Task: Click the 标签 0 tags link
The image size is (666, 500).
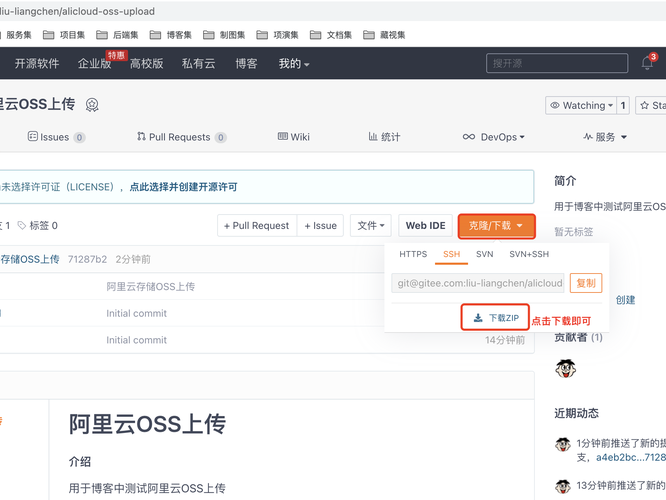Action: (x=38, y=226)
